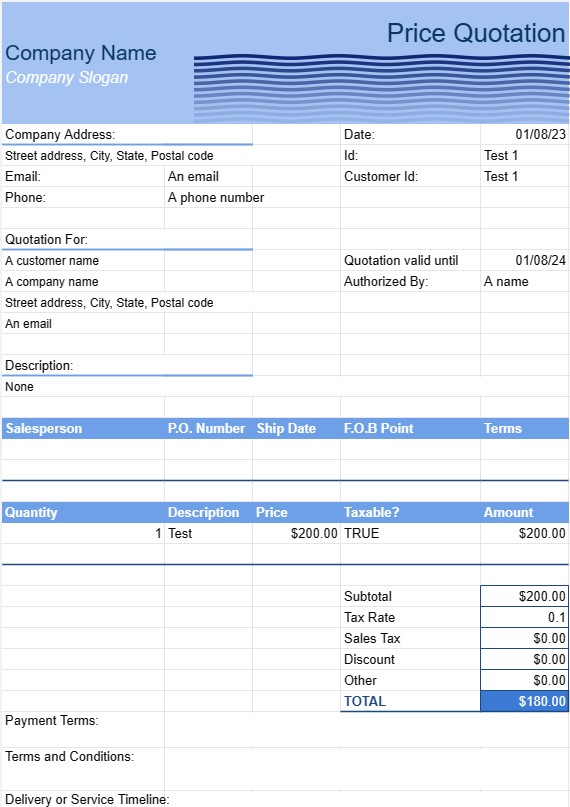Click the Price Quotation title

point(476,33)
